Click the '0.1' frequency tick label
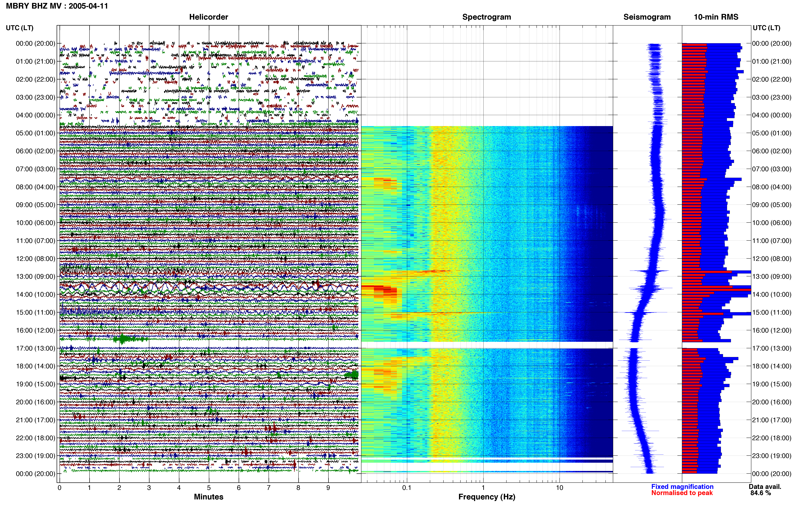This screenshot has width=812, height=508. pos(407,487)
